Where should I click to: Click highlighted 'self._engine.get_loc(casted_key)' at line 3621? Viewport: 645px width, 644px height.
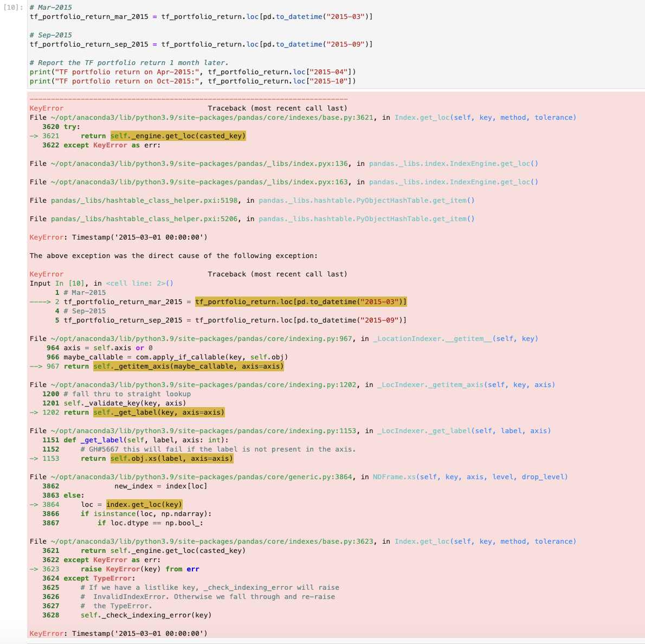pos(178,136)
